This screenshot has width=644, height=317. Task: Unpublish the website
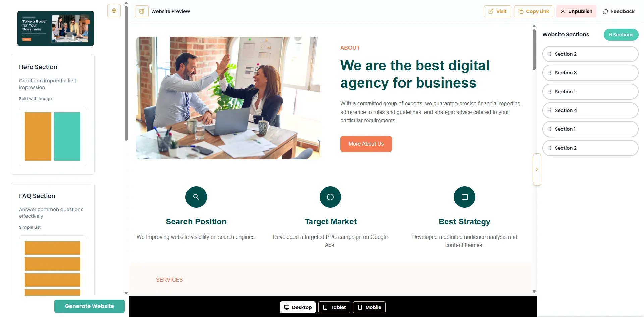[x=576, y=11]
